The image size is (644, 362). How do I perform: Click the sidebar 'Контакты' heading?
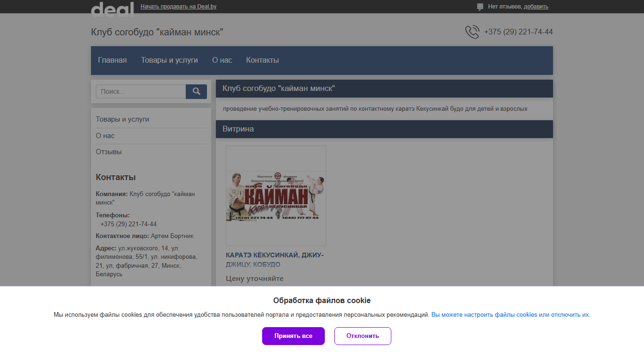116,177
